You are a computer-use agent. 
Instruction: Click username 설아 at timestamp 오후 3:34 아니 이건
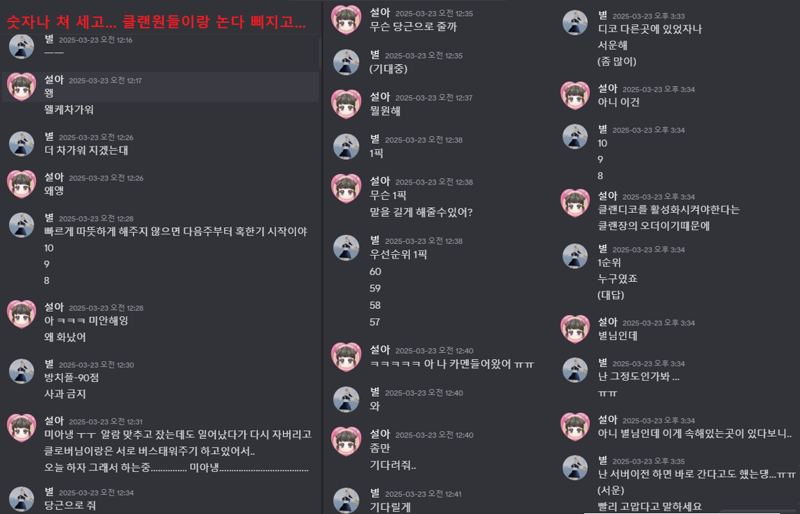coord(608,89)
